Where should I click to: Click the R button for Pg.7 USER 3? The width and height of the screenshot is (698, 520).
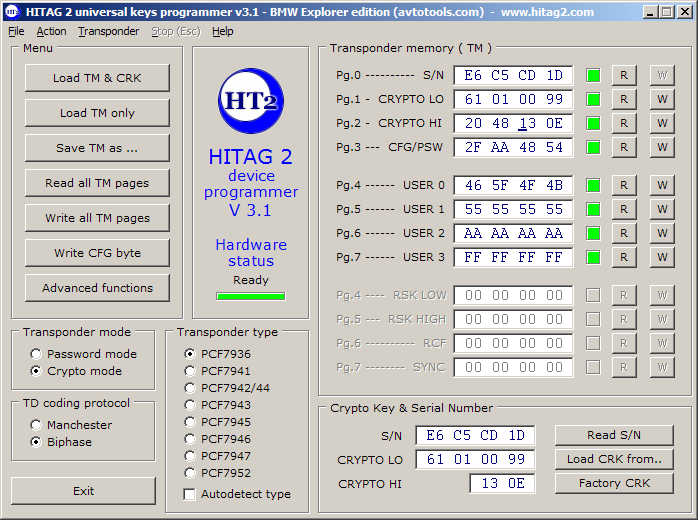pyautogui.click(x=623, y=258)
